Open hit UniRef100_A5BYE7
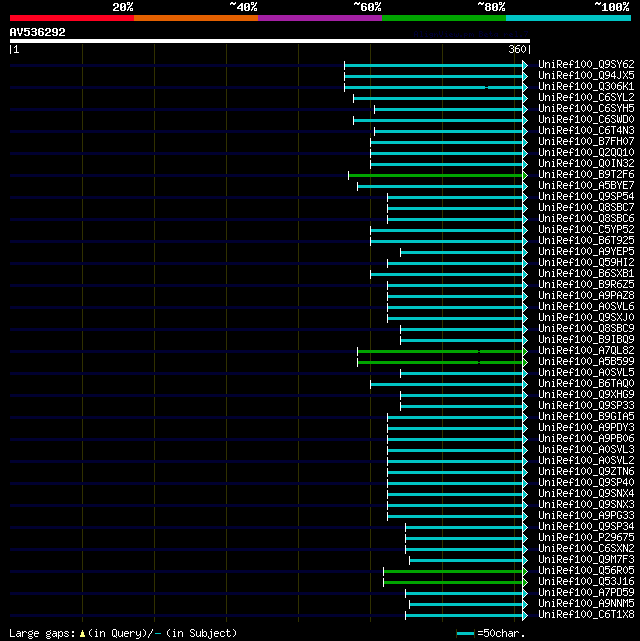Viewport: 640px width, 641px height. tap(586, 186)
